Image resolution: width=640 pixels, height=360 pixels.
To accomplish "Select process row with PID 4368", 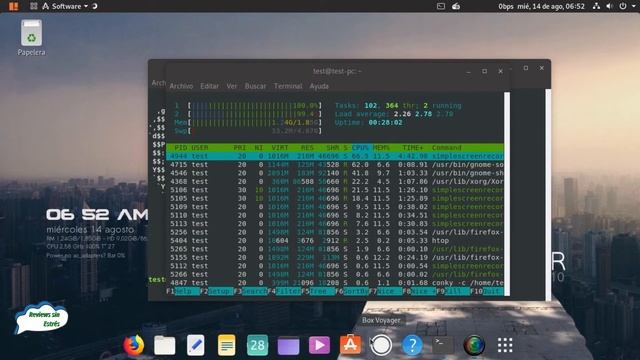I will [x=335, y=182].
